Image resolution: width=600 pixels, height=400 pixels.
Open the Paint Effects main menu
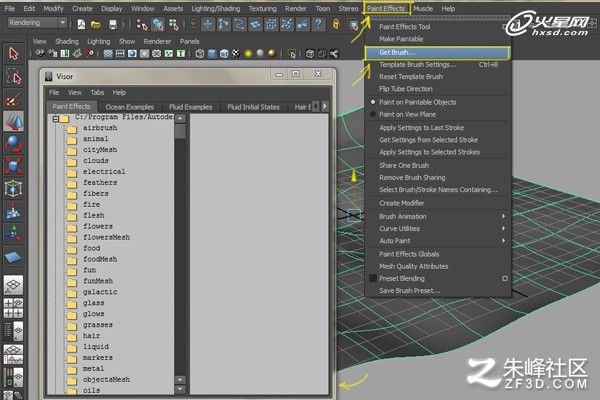coord(386,8)
